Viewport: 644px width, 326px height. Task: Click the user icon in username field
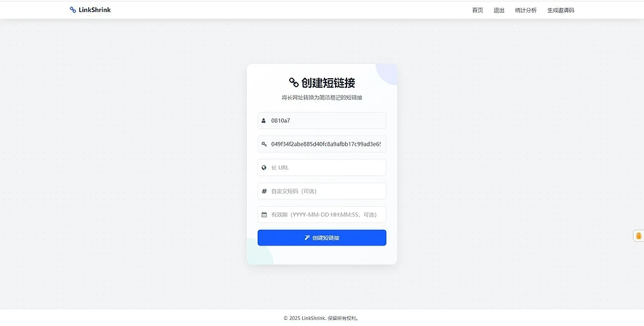[x=264, y=121]
